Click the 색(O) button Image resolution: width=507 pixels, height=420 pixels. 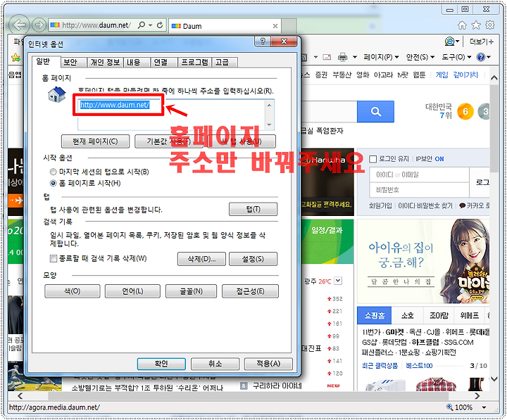(x=73, y=291)
